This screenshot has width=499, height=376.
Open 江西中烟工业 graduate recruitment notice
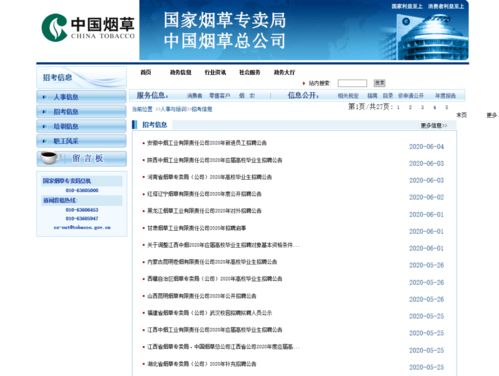(215, 330)
